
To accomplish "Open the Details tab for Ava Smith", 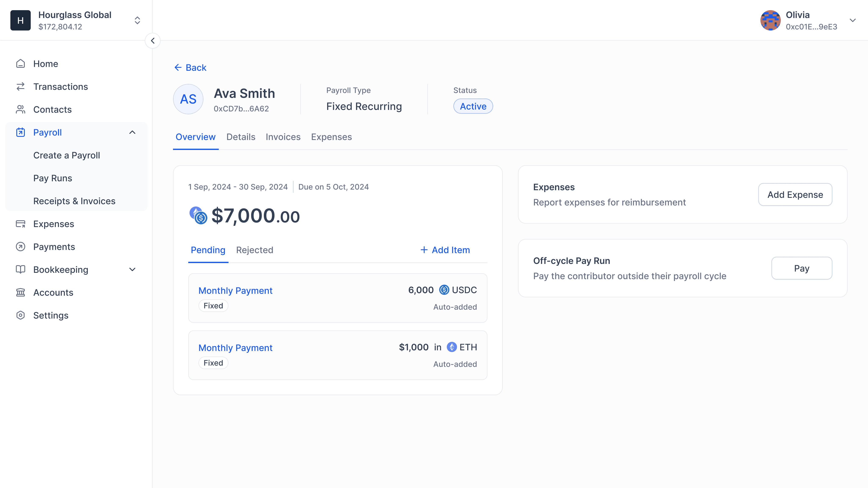I will [241, 137].
